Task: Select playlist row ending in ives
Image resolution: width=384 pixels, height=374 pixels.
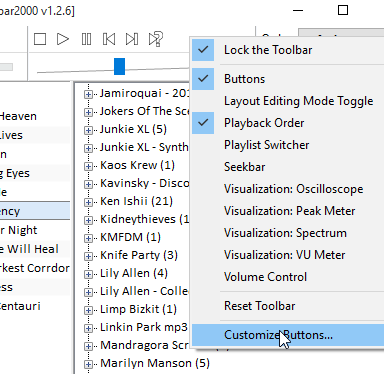Action: (35, 135)
